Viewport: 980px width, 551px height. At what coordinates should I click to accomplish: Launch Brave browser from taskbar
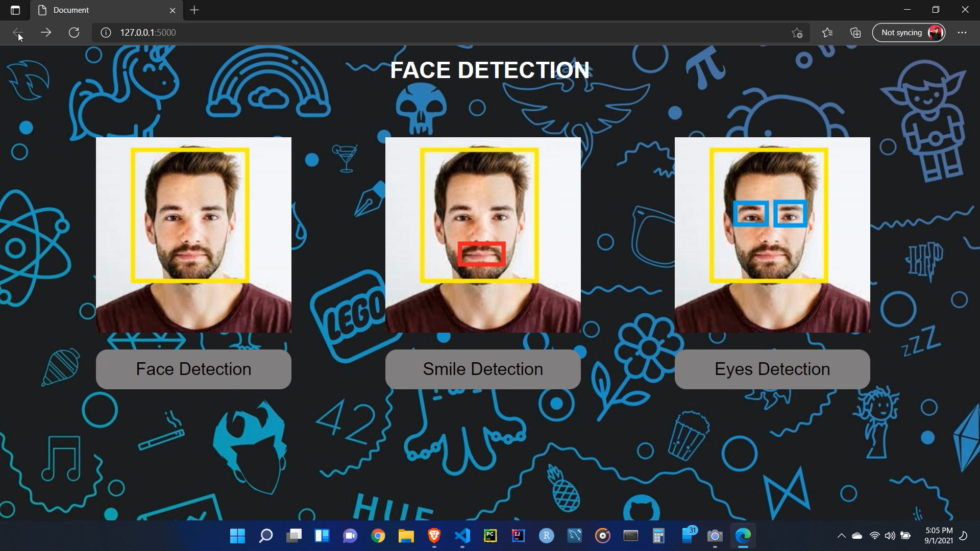pos(434,536)
